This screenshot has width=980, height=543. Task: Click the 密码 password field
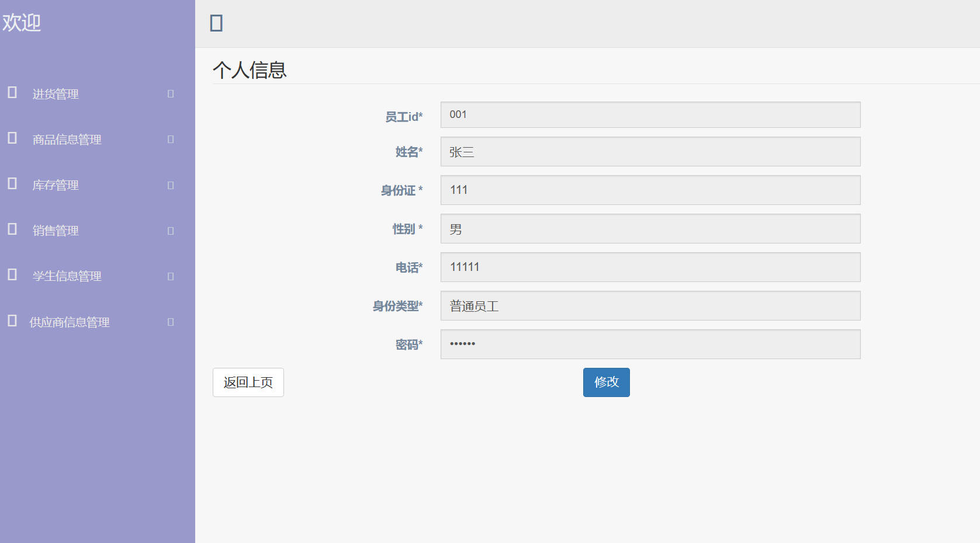tap(650, 344)
